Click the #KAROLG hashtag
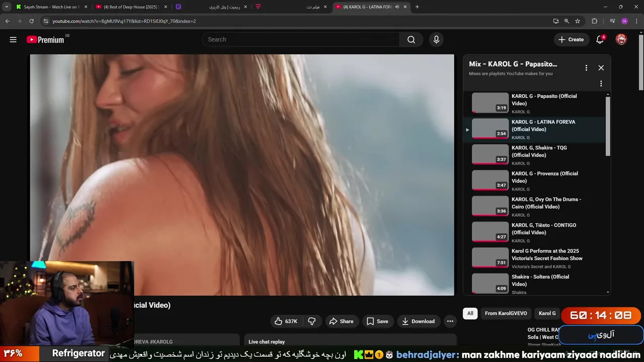The height and width of the screenshot is (362, 644). pyautogui.click(x=161, y=342)
